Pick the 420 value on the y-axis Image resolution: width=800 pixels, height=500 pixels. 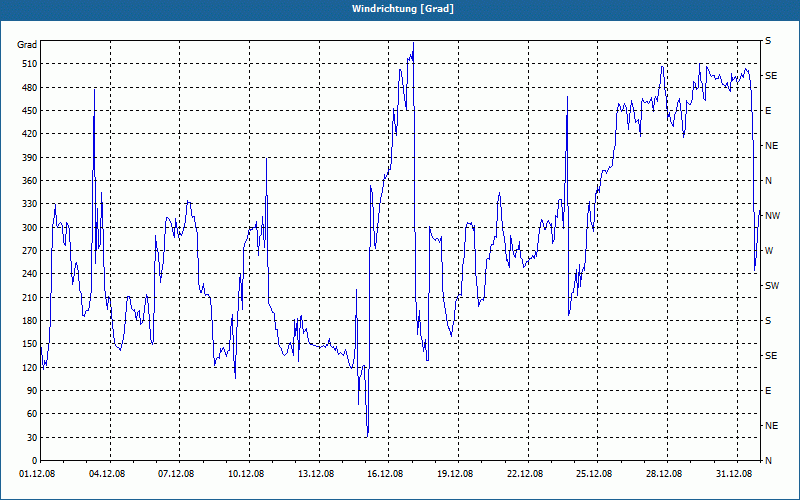point(30,134)
